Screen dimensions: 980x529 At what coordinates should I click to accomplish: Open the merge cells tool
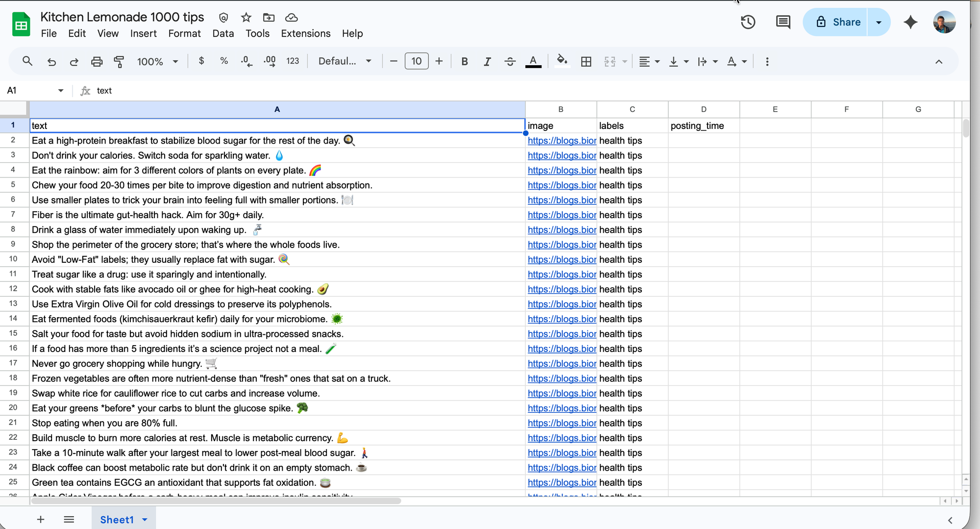tap(611, 61)
